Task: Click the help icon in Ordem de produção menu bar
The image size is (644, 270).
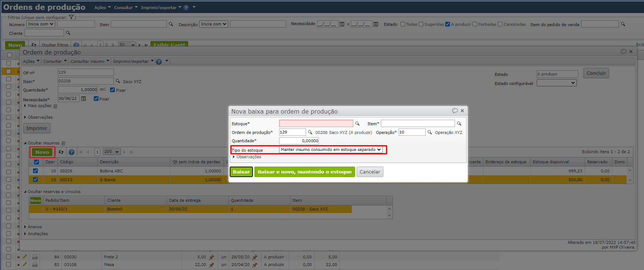Action: (159, 61)
